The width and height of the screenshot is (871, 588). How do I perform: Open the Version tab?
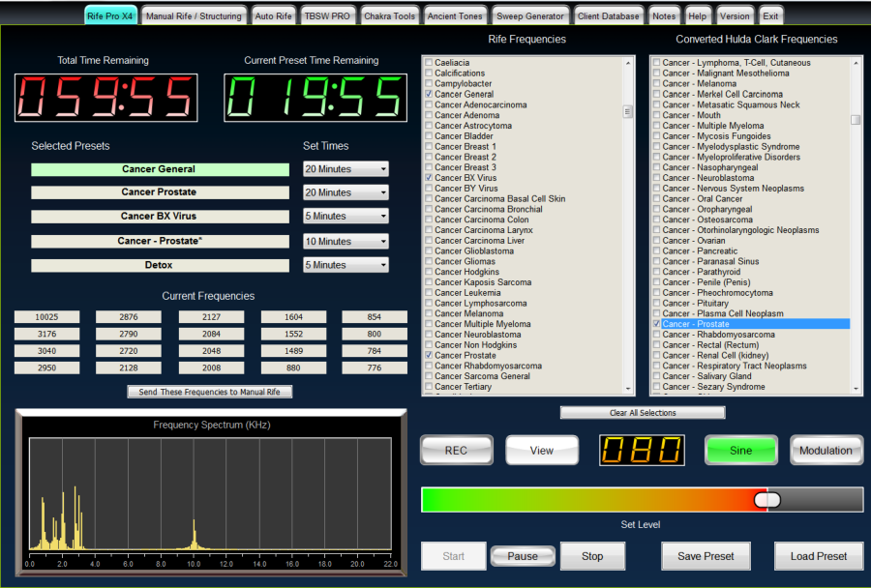[735, 15]
